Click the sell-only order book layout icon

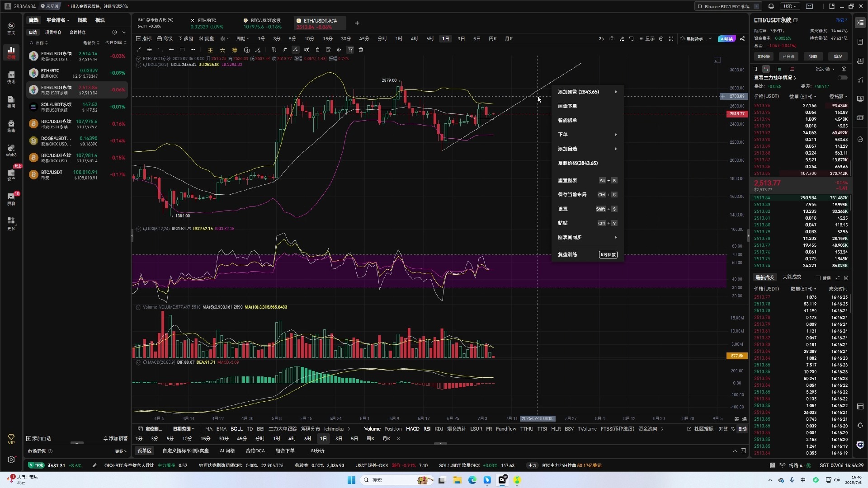pyautogui.click(x=792, y=69)
